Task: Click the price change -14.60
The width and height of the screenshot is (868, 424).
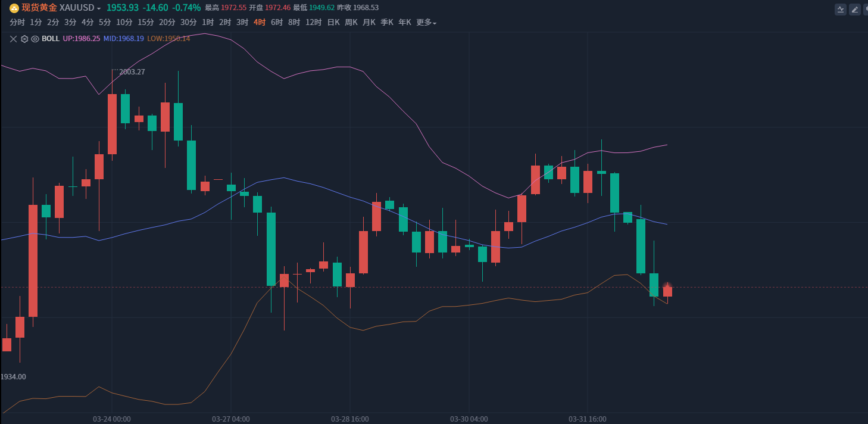Action: click(x=155, y=8)
